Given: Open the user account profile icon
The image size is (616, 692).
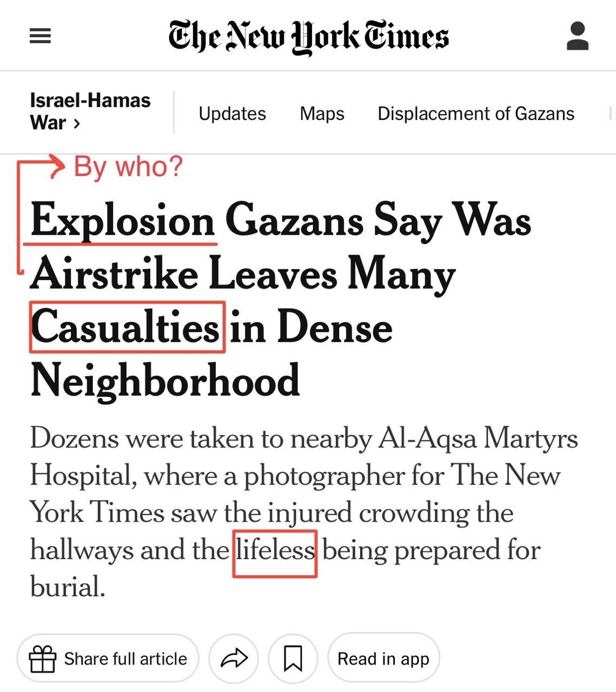Looking at the screenshot, I should [577, 36].
